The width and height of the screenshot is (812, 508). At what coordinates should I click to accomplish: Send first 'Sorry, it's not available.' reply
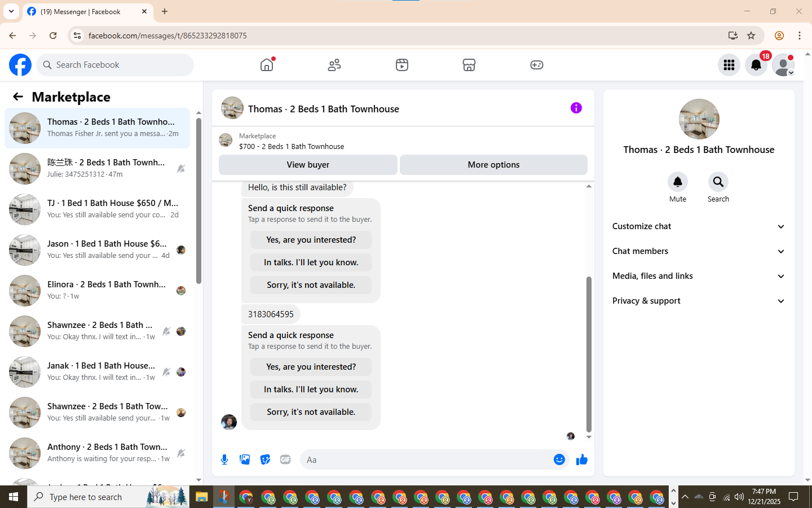pos(311,285)
